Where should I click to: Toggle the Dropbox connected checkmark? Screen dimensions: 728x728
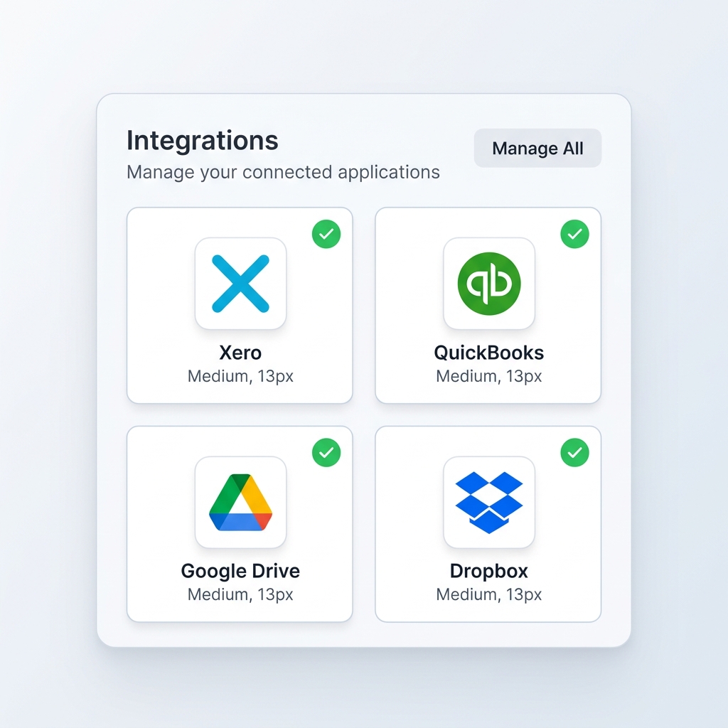(x=574, y=453)
